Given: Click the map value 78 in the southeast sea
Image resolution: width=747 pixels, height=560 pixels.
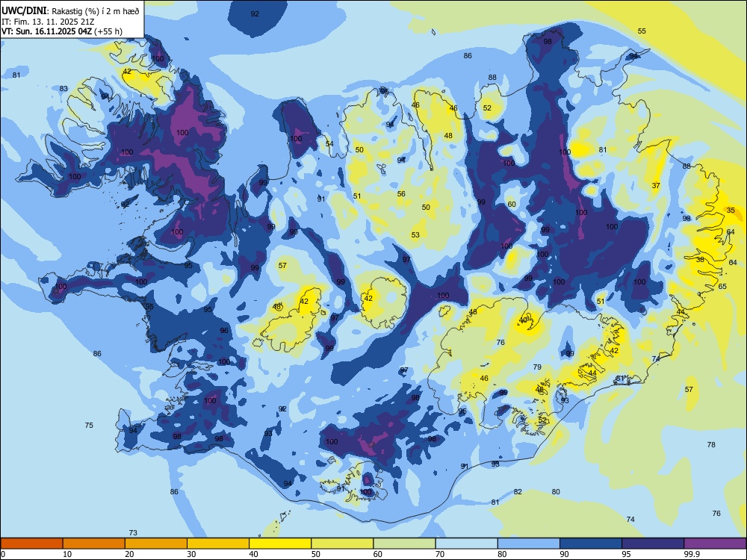Looking at the screenshot, I should pos(711,444).
